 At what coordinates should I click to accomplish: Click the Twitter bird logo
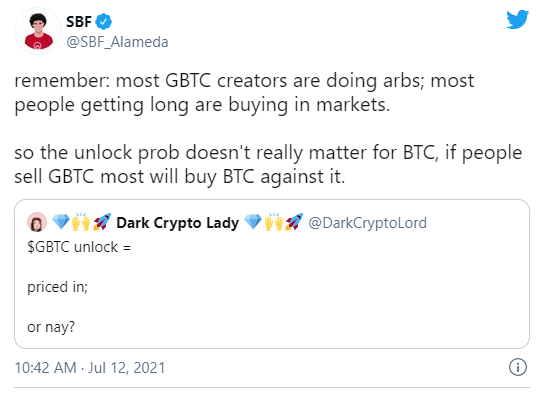coord(517,19)
